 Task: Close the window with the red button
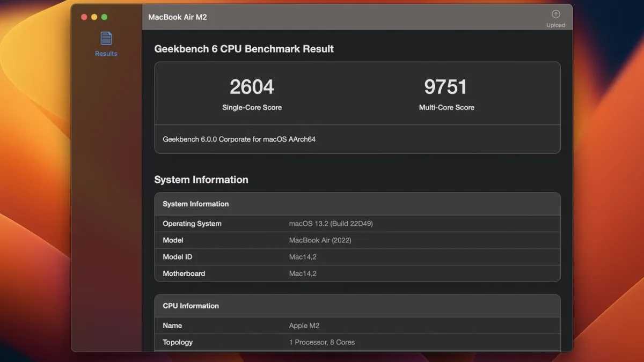pos(84,17)
